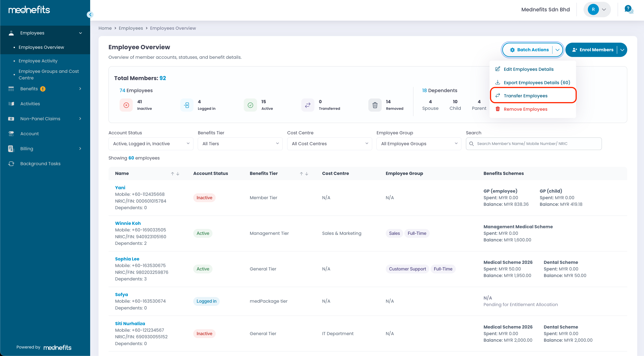The width and height of the screenshot is (644, 356).
Task: Collapse the sidebar with the arrow icon
Action: [90, 15]
